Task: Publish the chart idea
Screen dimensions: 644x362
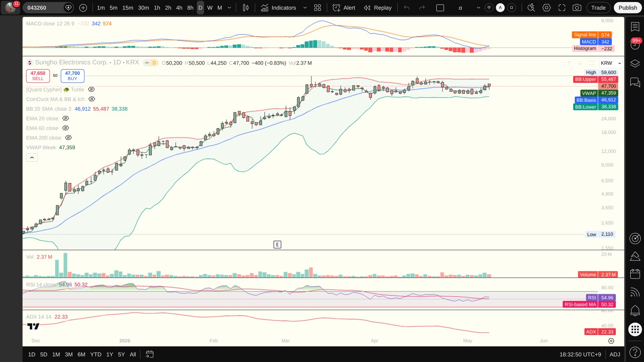Action: click(x=627, y=8)
